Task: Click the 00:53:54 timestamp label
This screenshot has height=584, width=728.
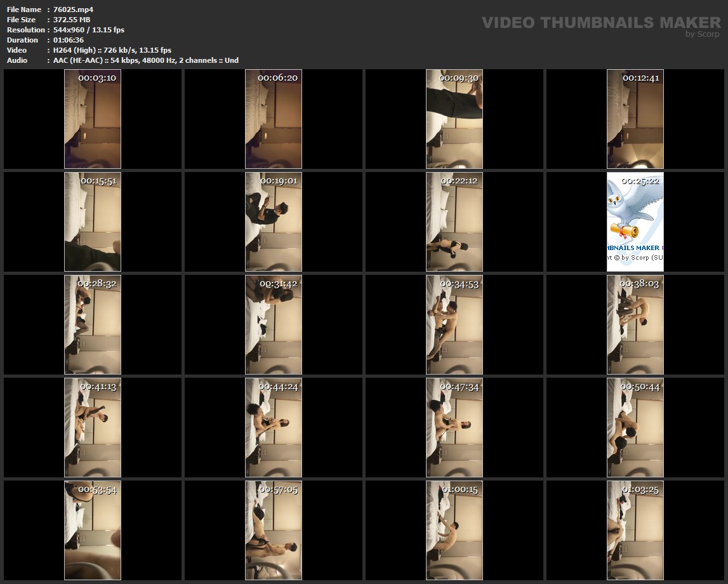Action: pyautogui.click(x=97, y=489)
